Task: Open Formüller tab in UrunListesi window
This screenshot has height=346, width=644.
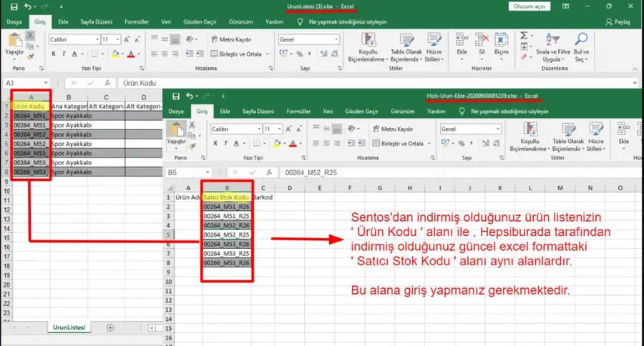Action: pyautogui.click(x=137, y=21)
